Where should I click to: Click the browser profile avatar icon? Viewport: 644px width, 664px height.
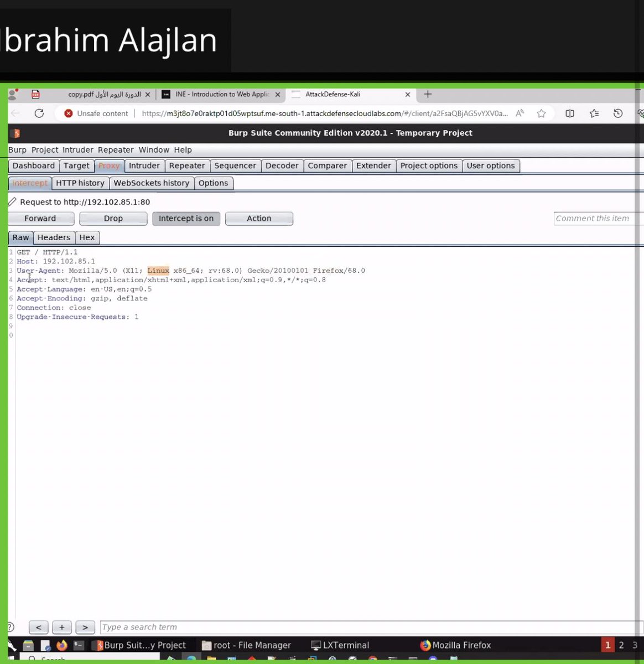(x=13, y=94)
